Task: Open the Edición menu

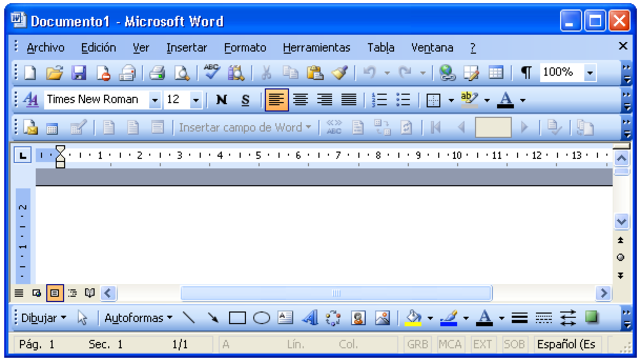Action: pyautogui.click(x=98, y=48)
